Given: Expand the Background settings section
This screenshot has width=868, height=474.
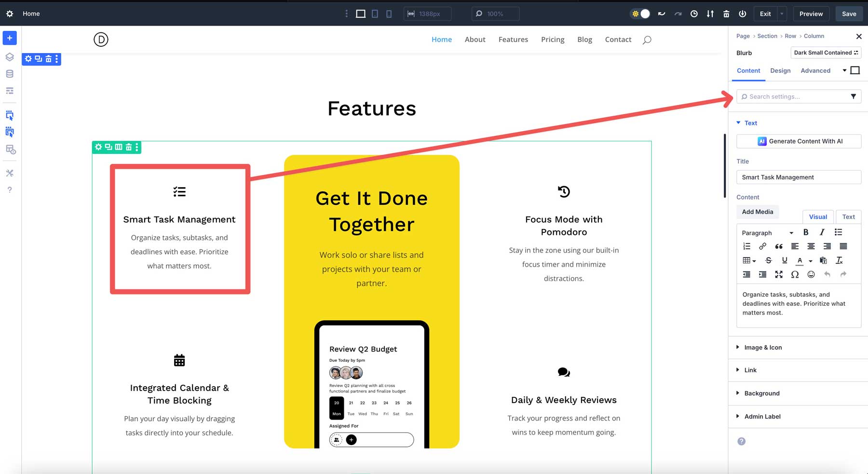Looking at the screenshot, I should pyautogui.click(x=761, y=393).
